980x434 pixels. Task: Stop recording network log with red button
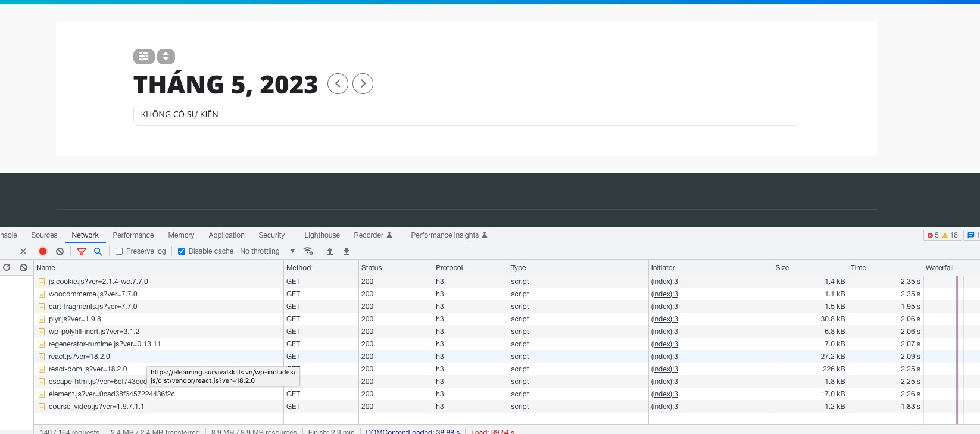[43, 251]
